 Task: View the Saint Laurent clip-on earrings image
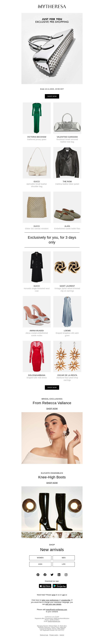click(x=67, y=267)
